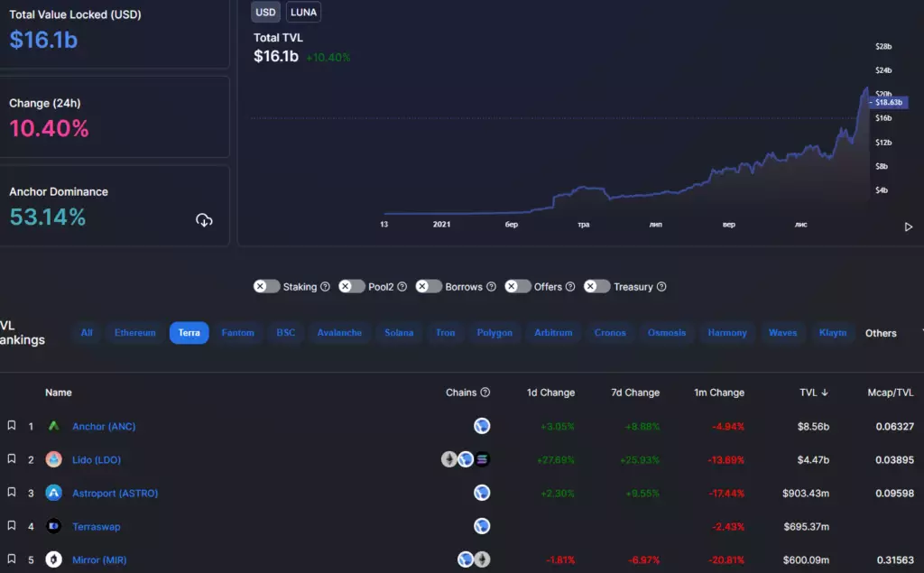Viewport: 924px width, 573px height.
Task: Sort by the 7d Change column header
Action: (634, 393)
